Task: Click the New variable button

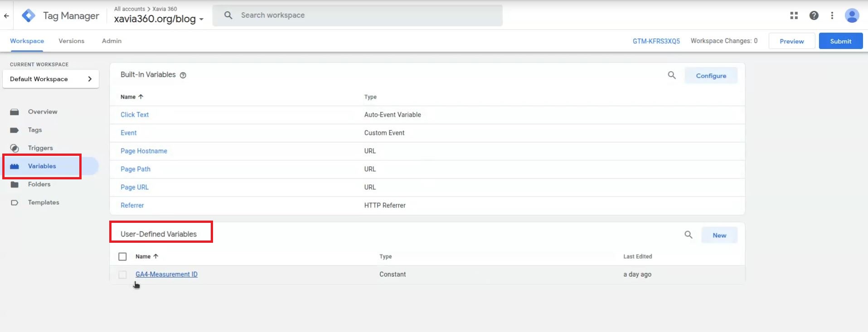Action: (x=719, y=235)
